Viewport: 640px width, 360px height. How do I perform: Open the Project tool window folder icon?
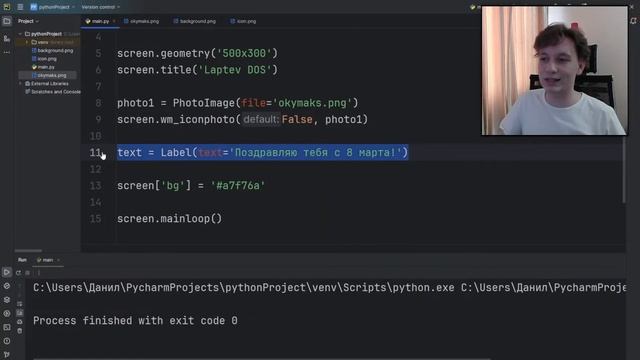coord(7,21)
